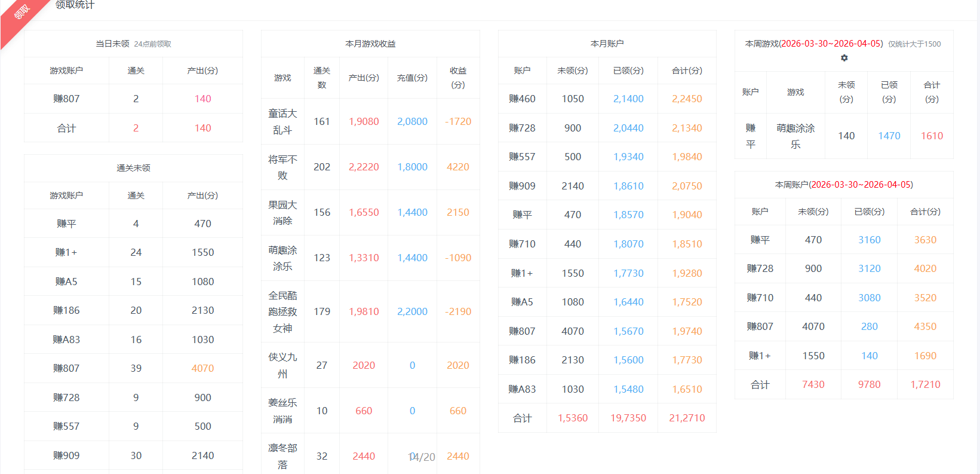Click 赚186 account in 通关未领 table
980x474 pixels.
click(x=66, y=310)
